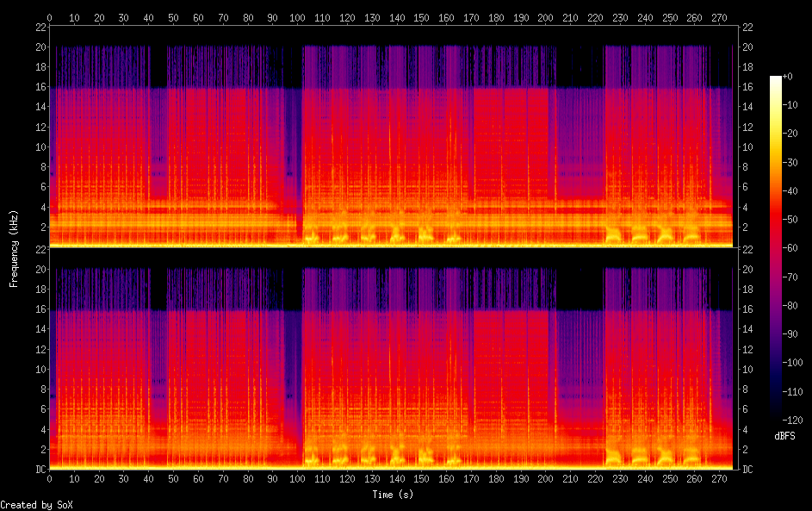The width and height of the screenshot is (812, 511).
Task: Click "4" on lower channel's left frequency axis
Action: [x=44, y=430]
